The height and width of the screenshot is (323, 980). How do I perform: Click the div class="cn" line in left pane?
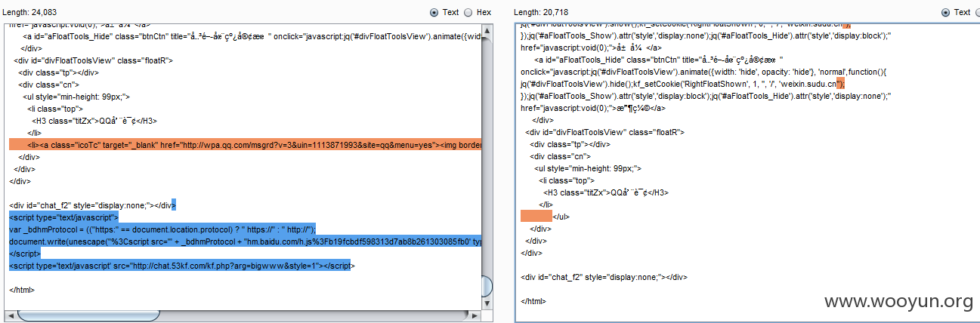(x=48, y=85)
